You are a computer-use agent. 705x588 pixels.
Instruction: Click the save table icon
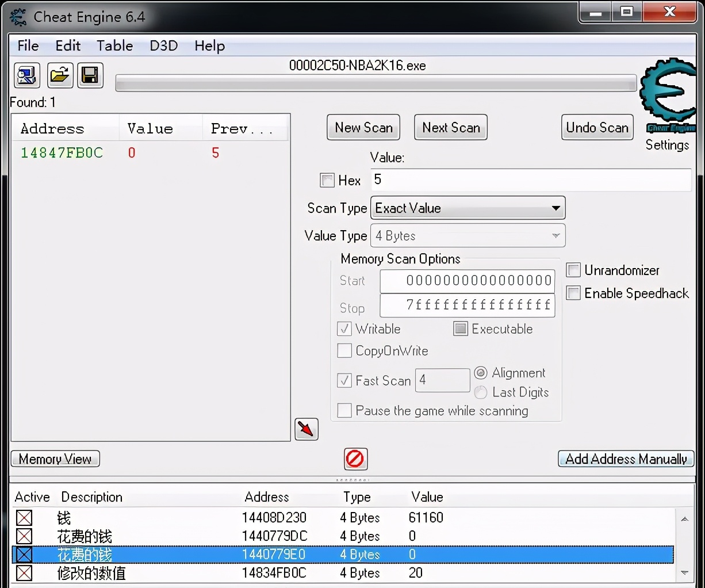[90, 75]
